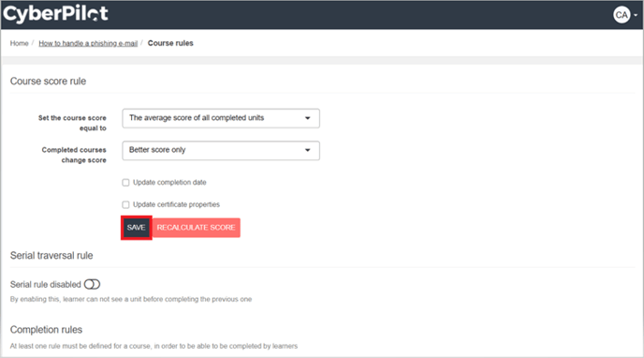Check Update completion date

pyautogui.click(x=125, y=183)
